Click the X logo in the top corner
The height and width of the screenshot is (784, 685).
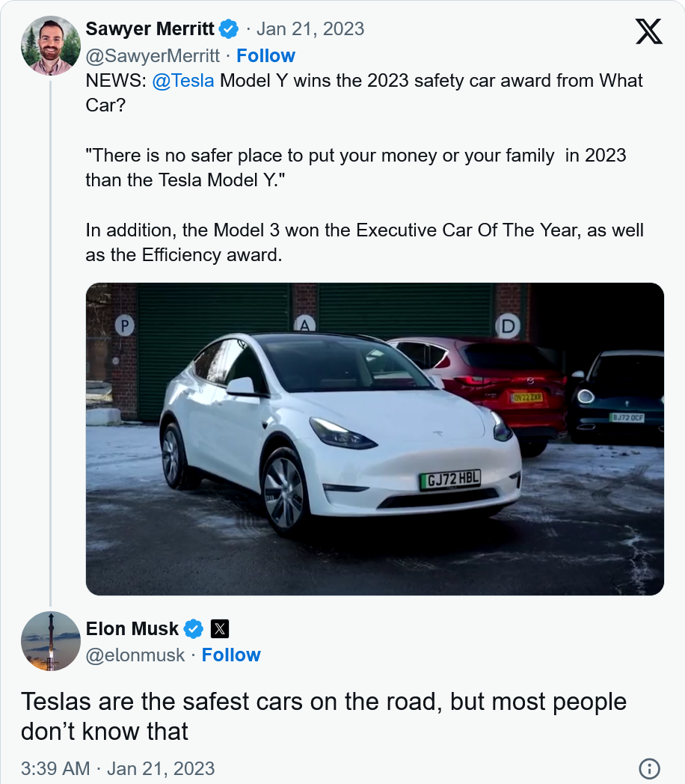coord(648,31)
